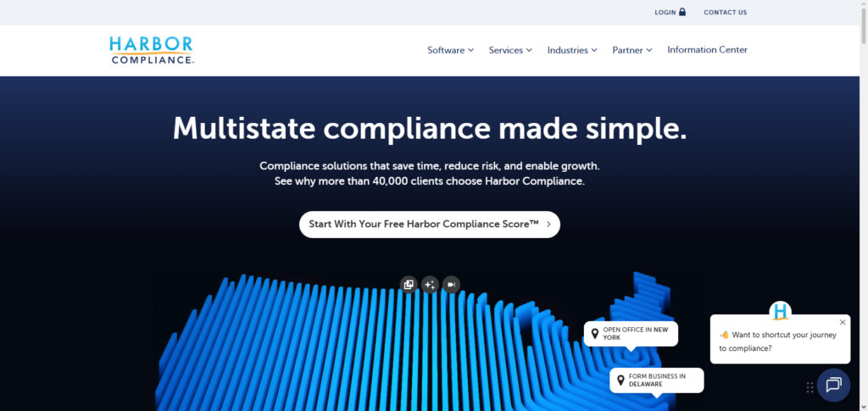Viewport: 868px width, 411px height.
Task: Click the location pin in Open Office in New York
Action: pyautogui.click(x=595, y=334)
